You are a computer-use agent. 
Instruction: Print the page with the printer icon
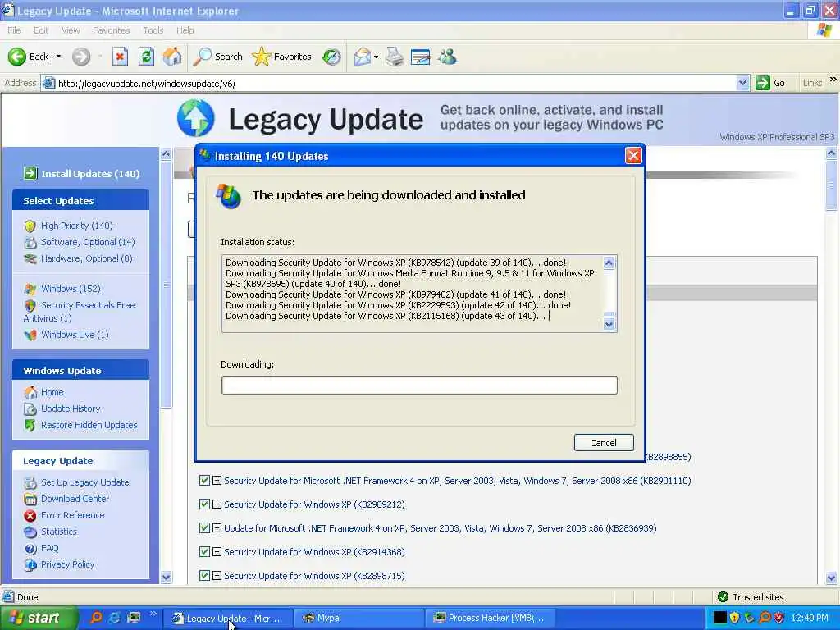click(395, 57)
